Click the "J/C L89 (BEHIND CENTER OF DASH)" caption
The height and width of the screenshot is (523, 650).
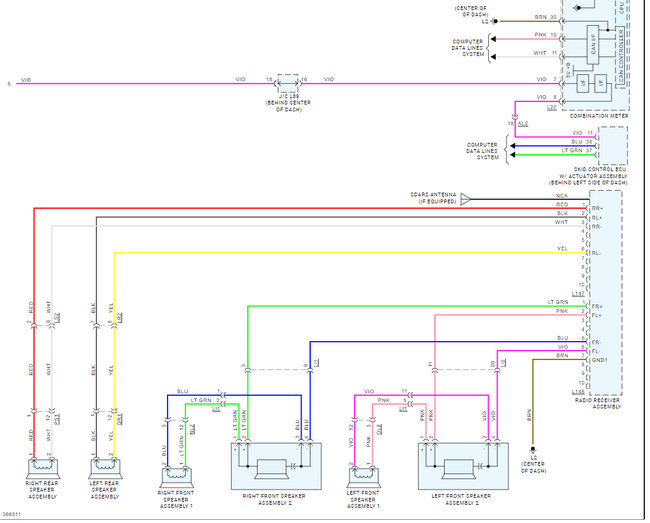click(x=288, y=103)
